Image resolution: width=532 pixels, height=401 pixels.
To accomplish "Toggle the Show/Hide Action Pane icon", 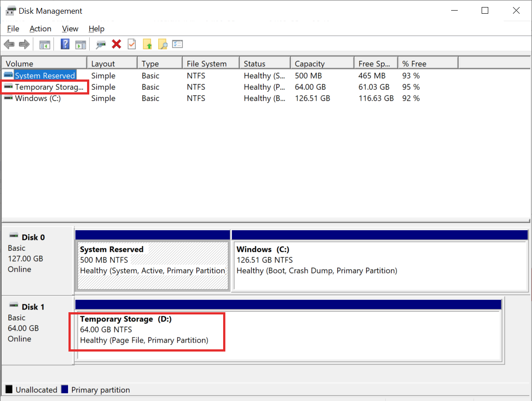I will (x=80, y=44).
